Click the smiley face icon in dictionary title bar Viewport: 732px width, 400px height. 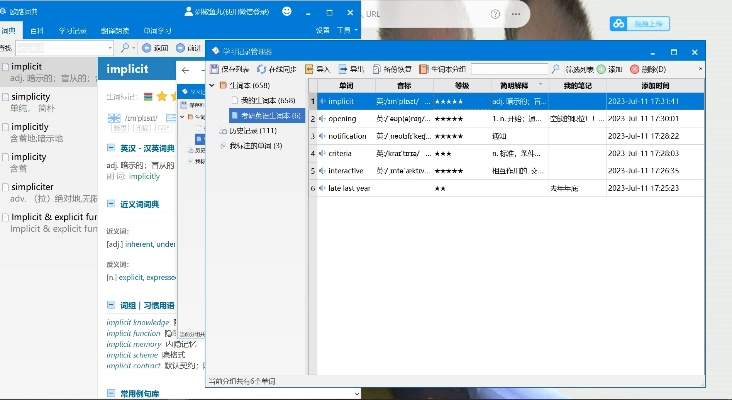point(287,12)
